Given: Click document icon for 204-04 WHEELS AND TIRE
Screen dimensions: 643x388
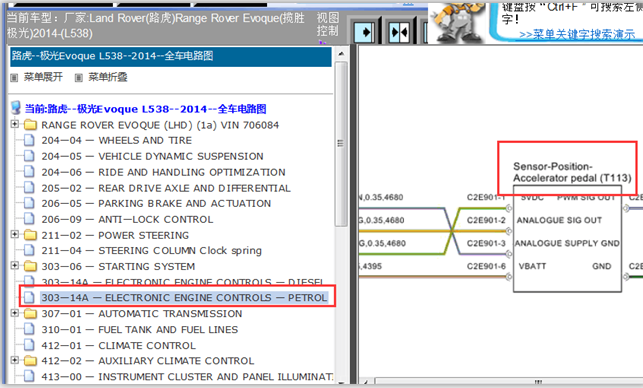Looking at the screenshot, I should (x=29, y=140).
